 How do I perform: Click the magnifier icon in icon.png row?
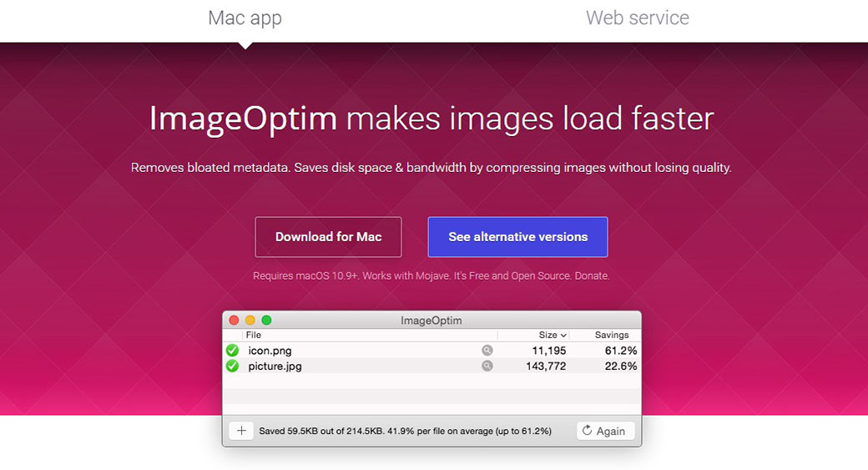click(487, 351)
